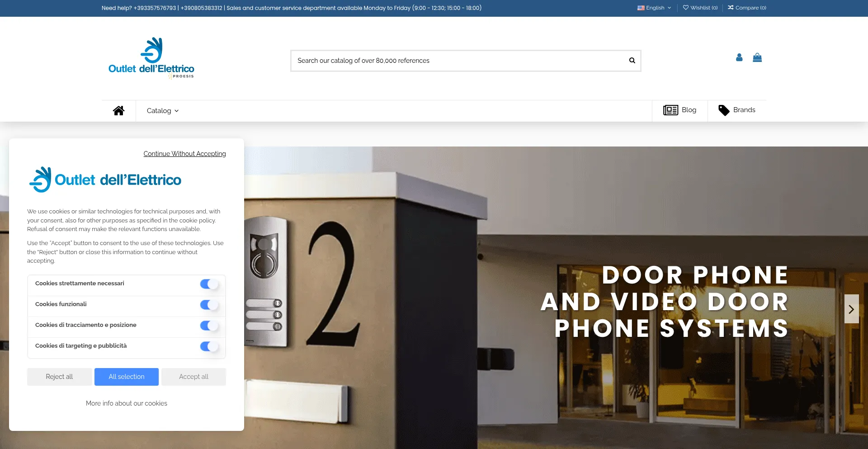Open the Blog menu item

point(680,110)
